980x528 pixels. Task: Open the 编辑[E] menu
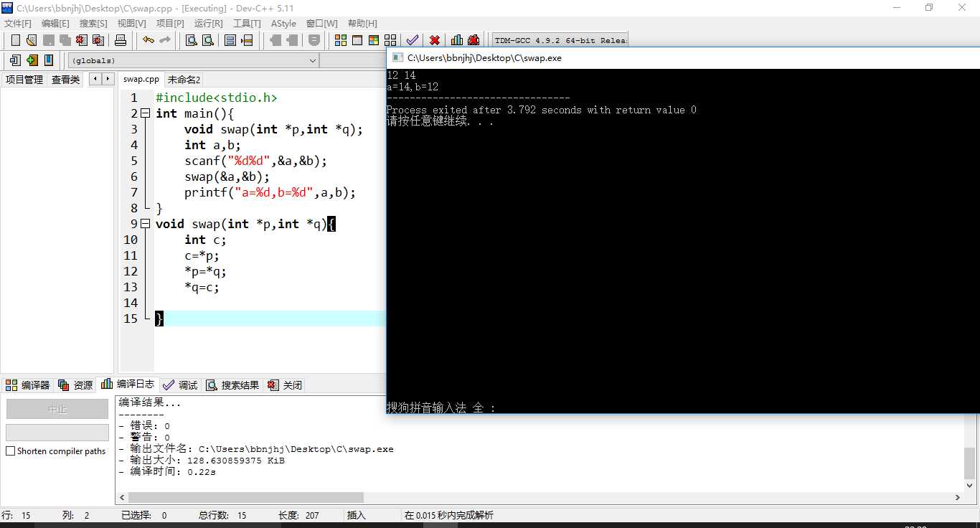click(55, 24)
